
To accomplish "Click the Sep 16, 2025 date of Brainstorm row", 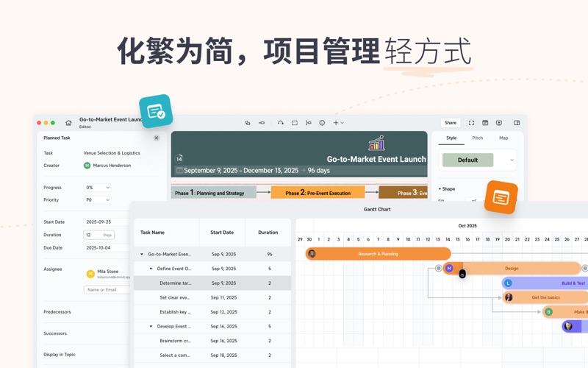I will coord(224,341).
